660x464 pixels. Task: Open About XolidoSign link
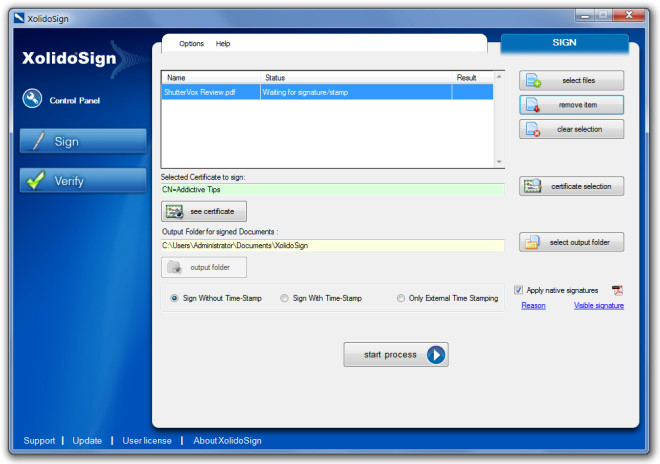[227, 440]
